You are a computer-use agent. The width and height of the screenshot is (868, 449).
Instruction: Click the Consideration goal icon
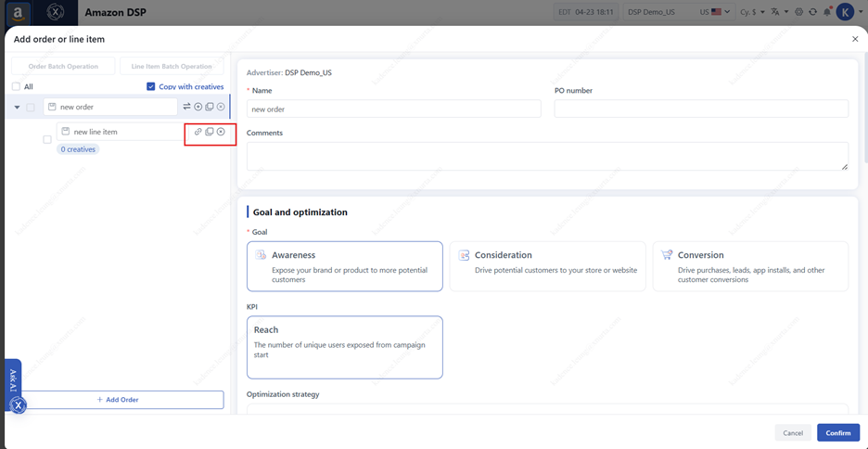pyautogui.click(x=464, y=255)
